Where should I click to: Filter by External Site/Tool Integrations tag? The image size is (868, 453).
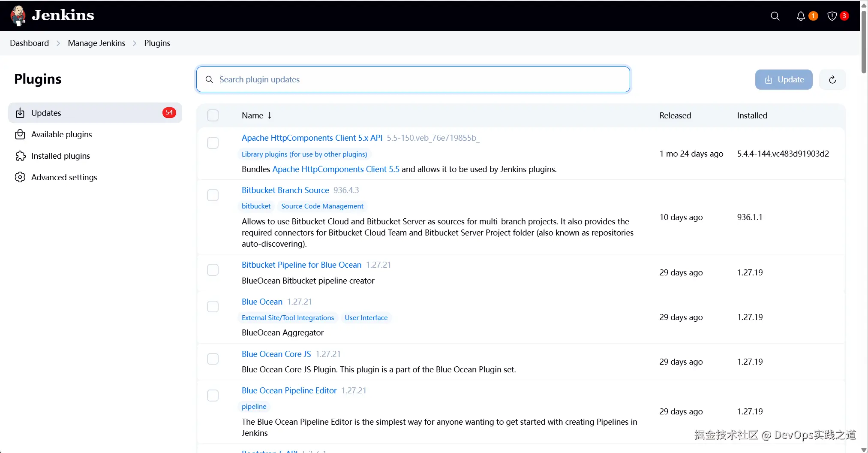(288, 318)
